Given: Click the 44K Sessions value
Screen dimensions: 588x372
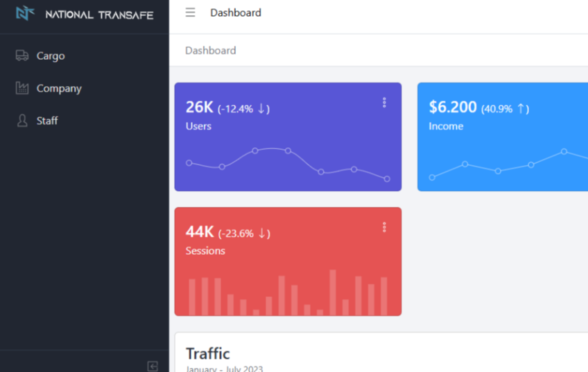Looking at the screenshot, I should [x=200, y=232].
